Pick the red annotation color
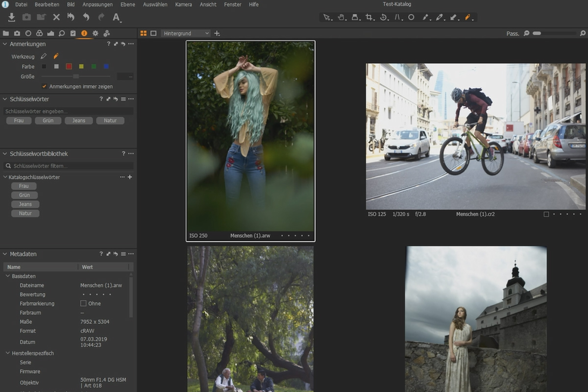Screen dimensions: 588x392 pyautogui.click(x=69, y=67)
